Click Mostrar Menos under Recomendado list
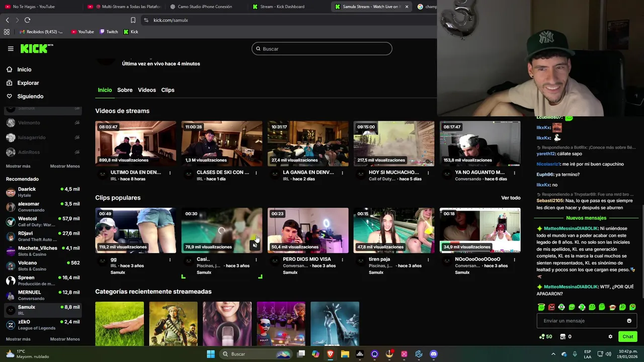The image size is (644, 362). [65, 339]
